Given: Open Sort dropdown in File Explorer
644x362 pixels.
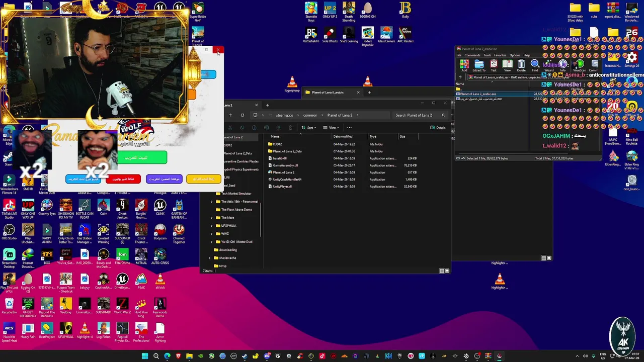Looking at the screenshot, I should tap(308, 128).
